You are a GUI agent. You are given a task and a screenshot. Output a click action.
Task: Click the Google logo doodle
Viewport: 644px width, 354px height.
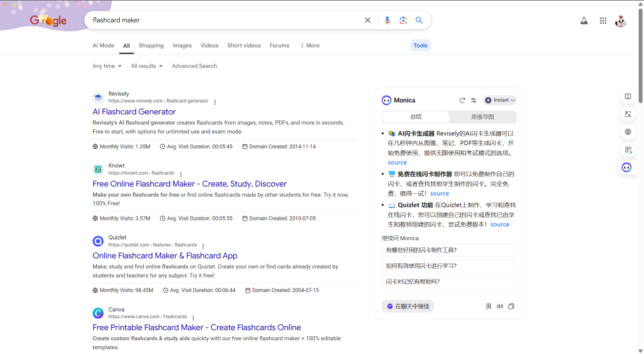[48, 20]
